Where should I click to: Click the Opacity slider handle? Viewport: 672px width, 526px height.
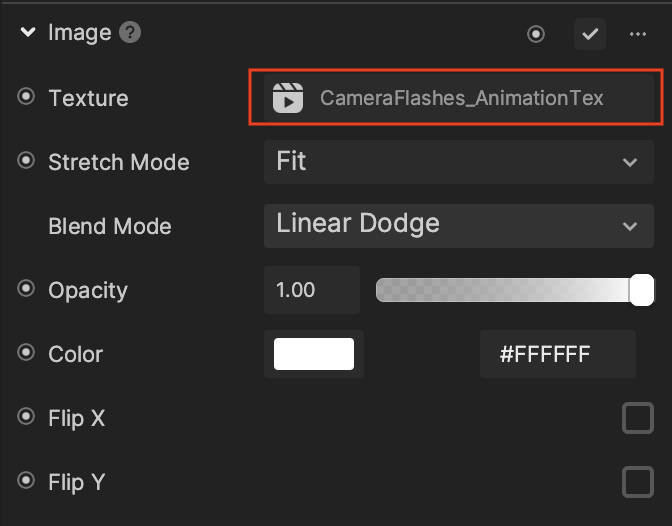click(x=642, y=290)
